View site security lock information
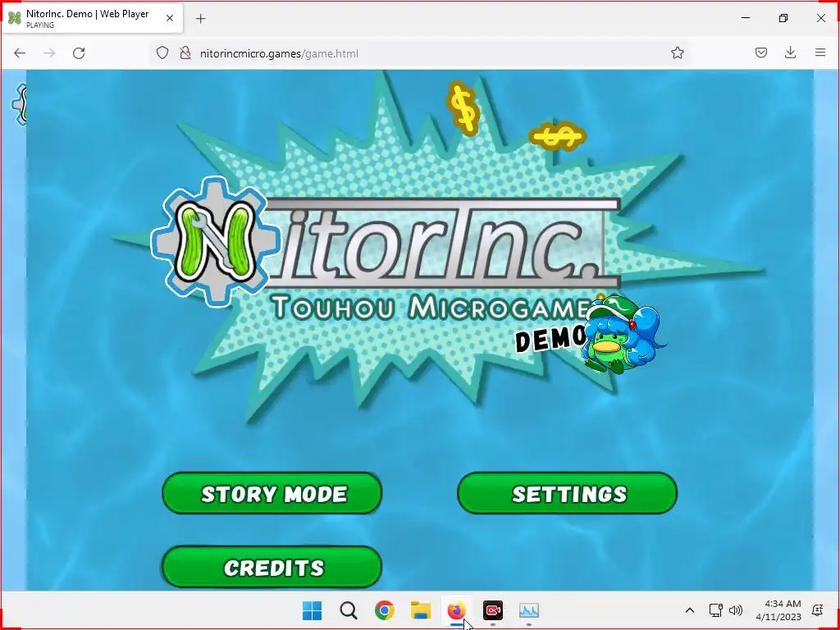840x630 pixels. click(185, 53)
